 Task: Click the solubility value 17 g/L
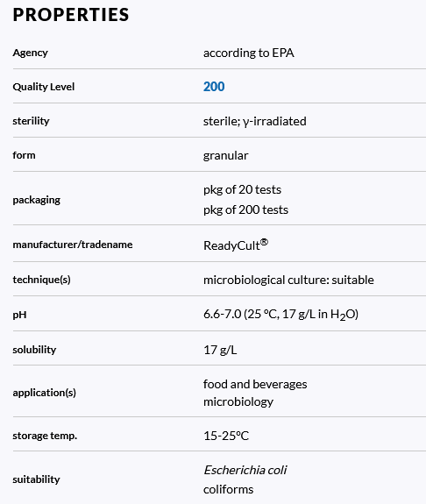[220, 350]
